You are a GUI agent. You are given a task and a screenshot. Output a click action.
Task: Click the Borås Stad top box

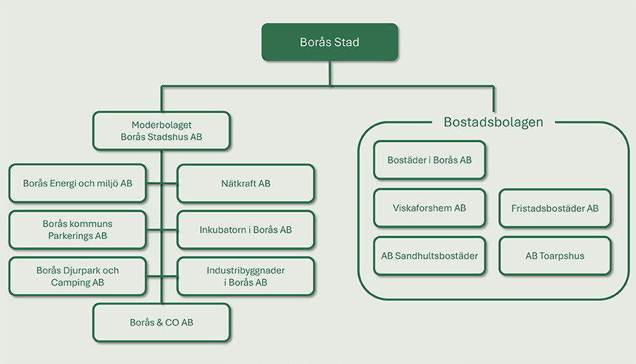(x=329, y=42)
